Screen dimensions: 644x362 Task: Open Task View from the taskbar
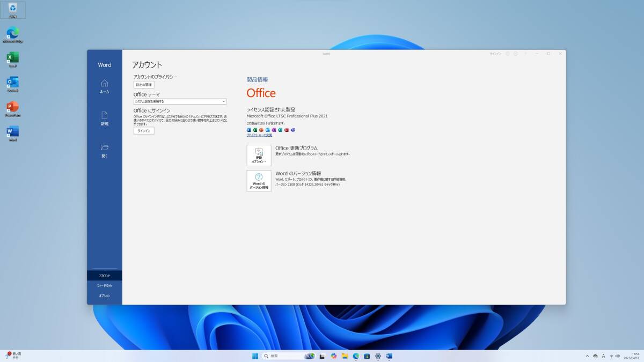coord(322,356)
